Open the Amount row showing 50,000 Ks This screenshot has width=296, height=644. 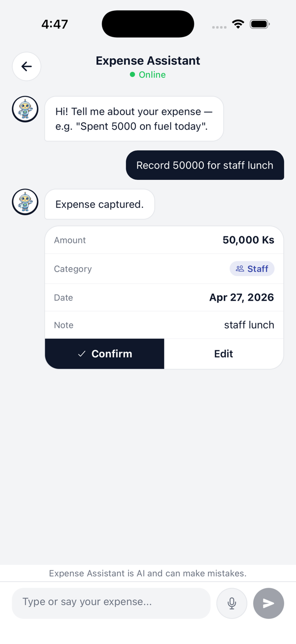[x=164, y=240]
